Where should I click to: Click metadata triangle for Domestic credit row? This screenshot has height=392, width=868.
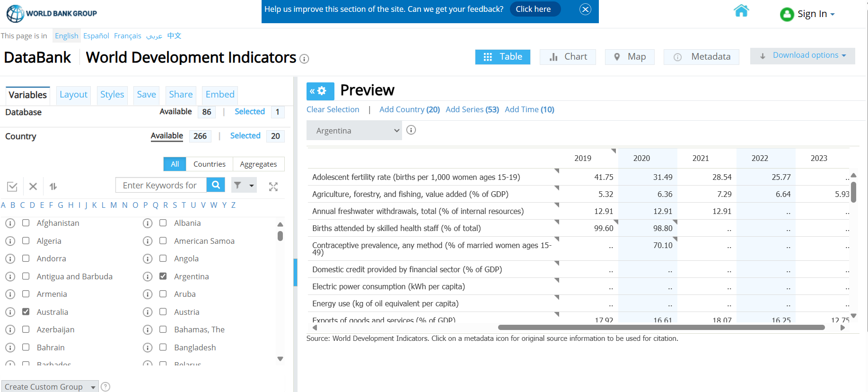[x=557, y=263]
